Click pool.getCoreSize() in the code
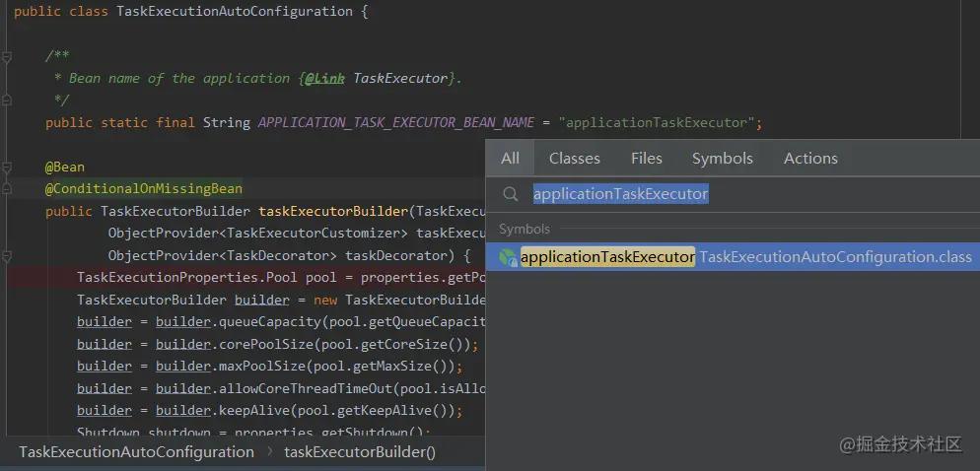The image size is (980, 471). pyautogui.click(x=391, y=344)
